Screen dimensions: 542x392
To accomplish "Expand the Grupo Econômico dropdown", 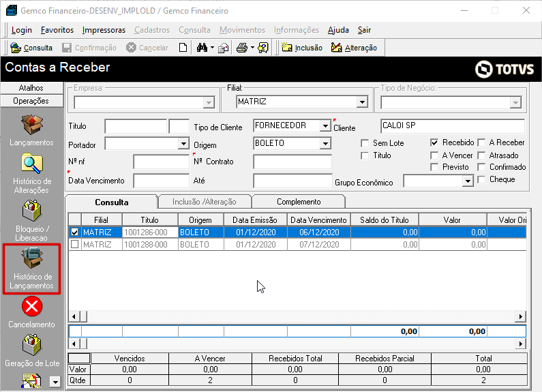I will click(x=468, y=181).
